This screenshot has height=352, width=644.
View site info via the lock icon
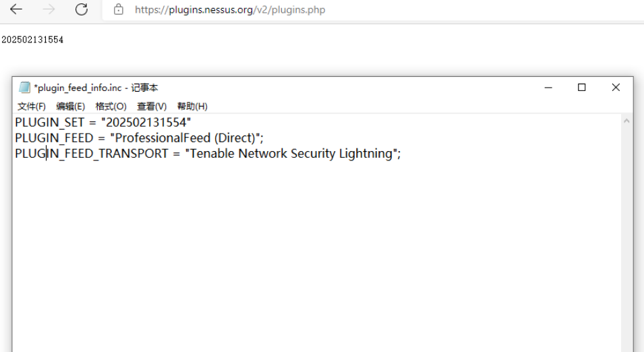click(119, 9)
